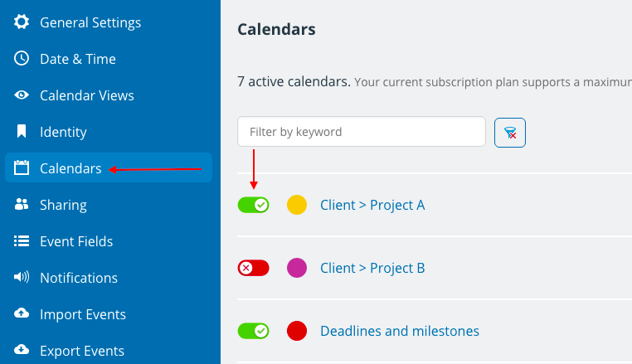This screenshot has width=632, height=364.
Task: Focus the Filter by keyword field
Action: 362,131
